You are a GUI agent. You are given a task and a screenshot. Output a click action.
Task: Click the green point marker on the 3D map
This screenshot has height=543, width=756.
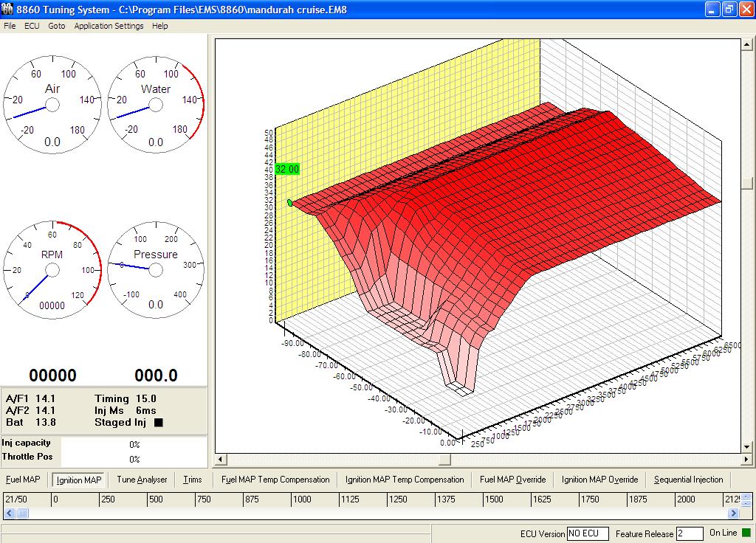pyautogui.click(x=289, y=202)
